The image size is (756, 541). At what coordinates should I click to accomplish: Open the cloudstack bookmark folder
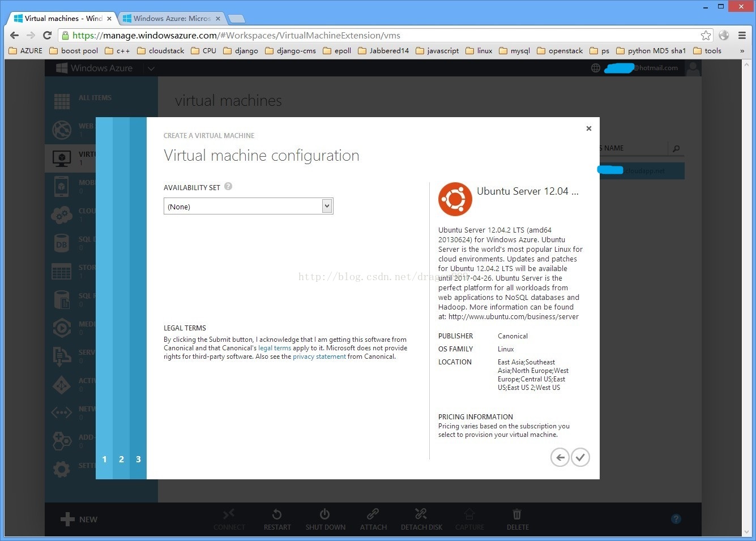coord(161,50)
